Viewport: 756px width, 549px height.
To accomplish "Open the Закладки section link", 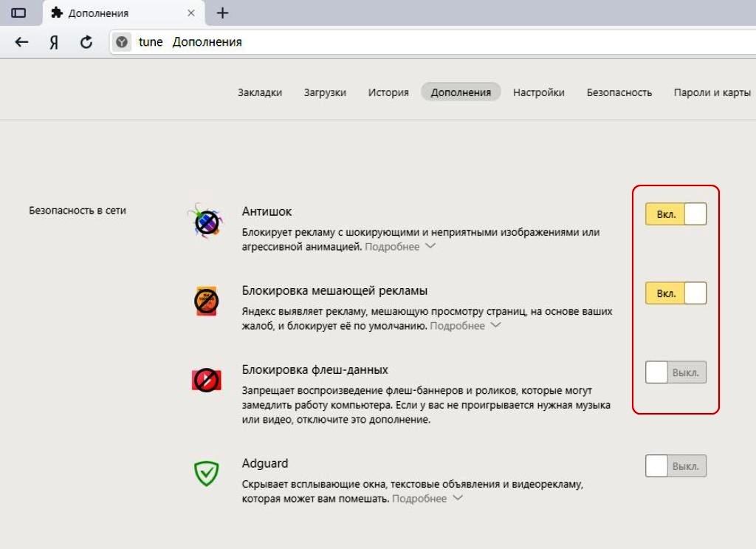I will [x=260, y=92].
